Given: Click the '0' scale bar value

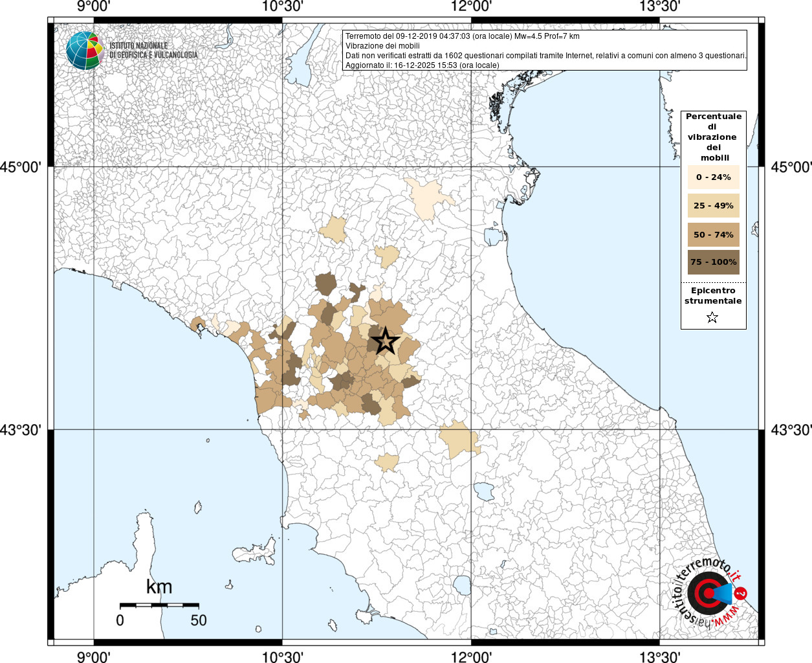Looking at the screenshot, I should [120, 620].
